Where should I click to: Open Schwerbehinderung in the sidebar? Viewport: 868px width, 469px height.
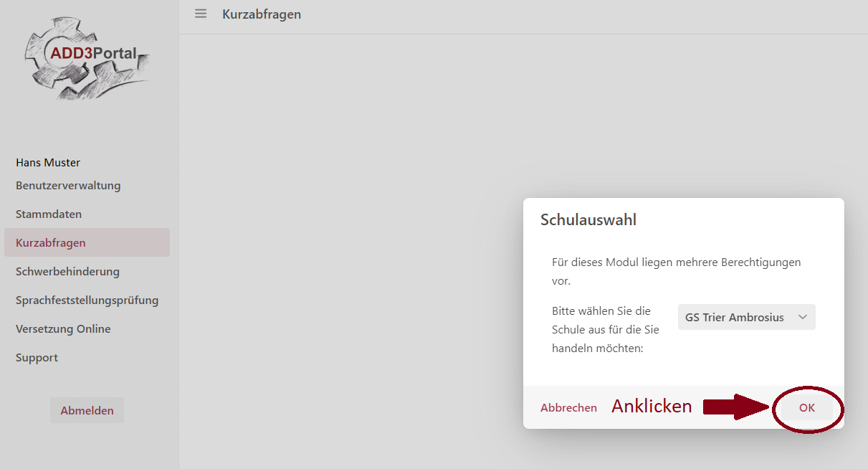[x=67, y=271]
